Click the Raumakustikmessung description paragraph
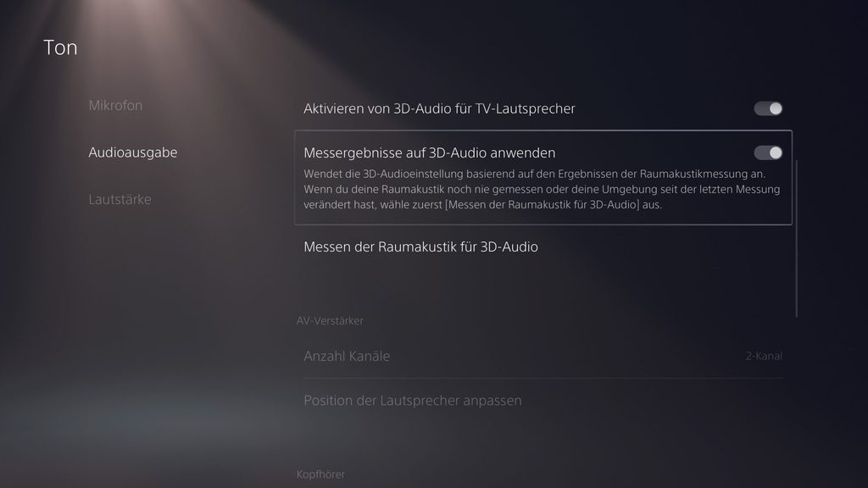 point(542,189)
